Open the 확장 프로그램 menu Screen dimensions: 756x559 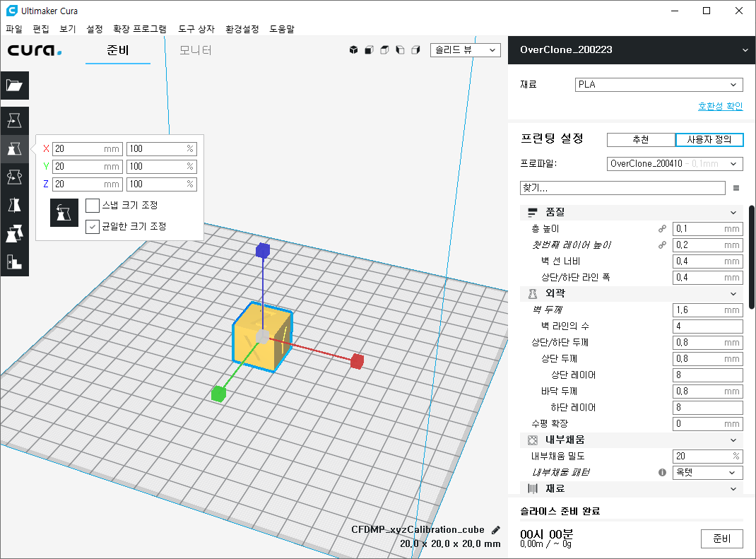click(140, 29)
